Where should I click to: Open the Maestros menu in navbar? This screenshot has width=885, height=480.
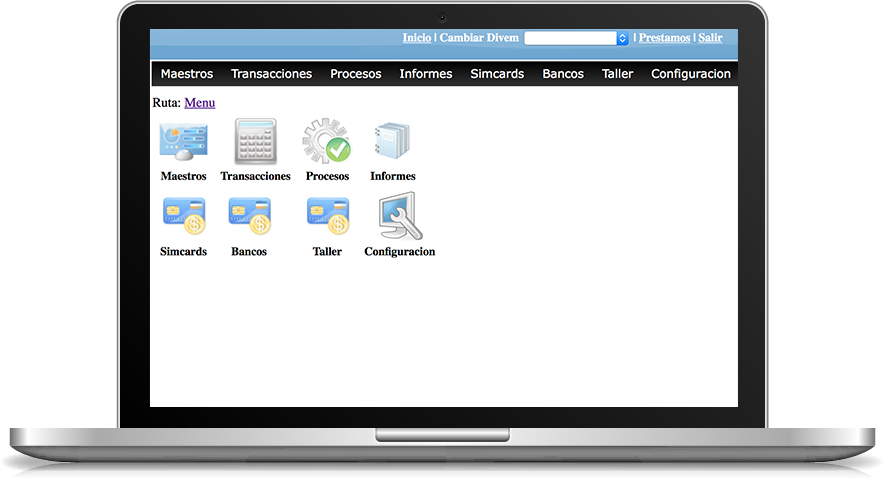[x=187, y=74]
